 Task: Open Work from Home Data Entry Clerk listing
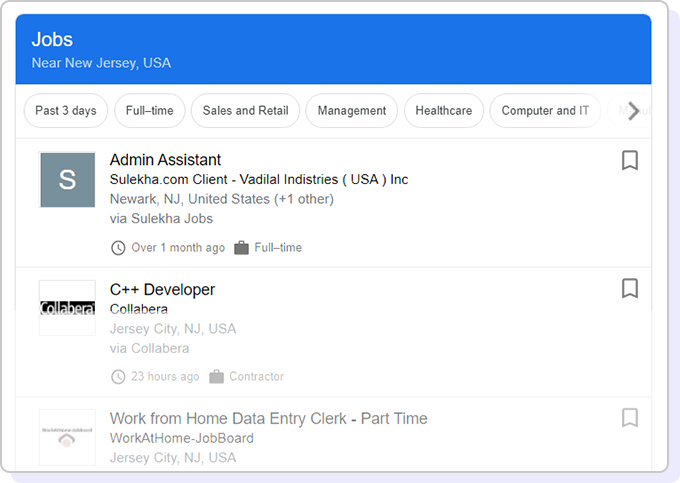pos(268,419)
